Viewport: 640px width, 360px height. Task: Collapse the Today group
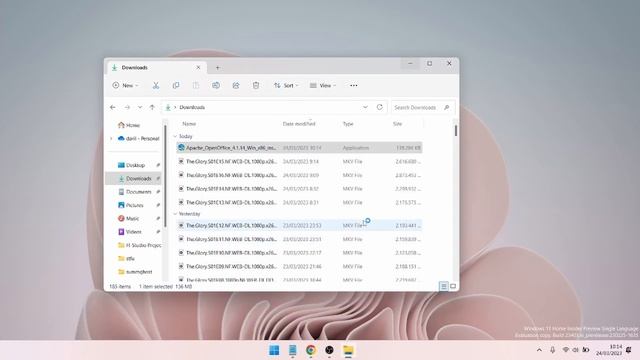pos(175,136)
